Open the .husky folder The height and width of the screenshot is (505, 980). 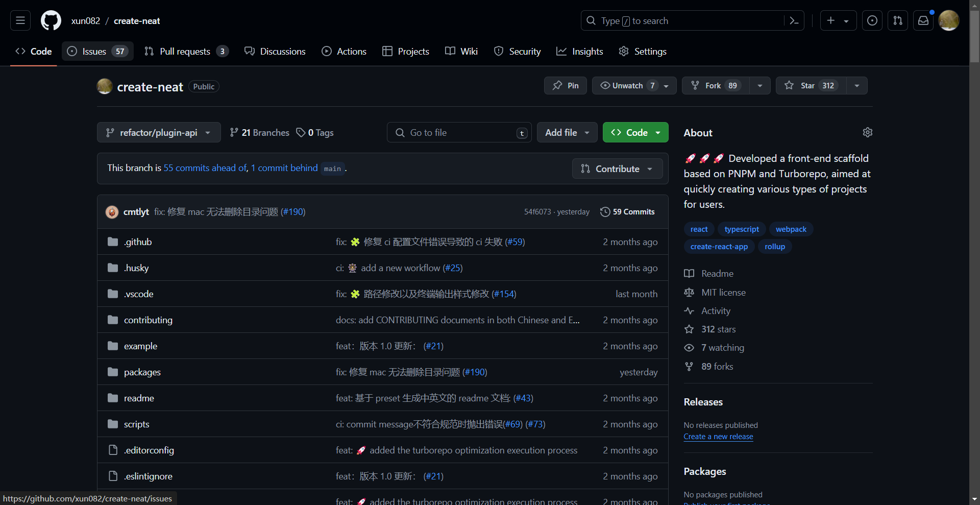pos(136,268)
